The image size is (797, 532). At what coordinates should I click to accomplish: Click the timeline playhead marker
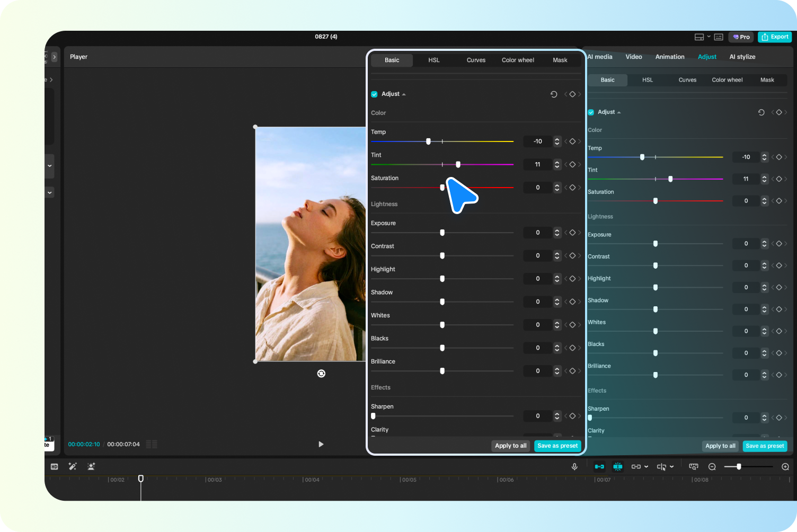[x=141, y=478]
